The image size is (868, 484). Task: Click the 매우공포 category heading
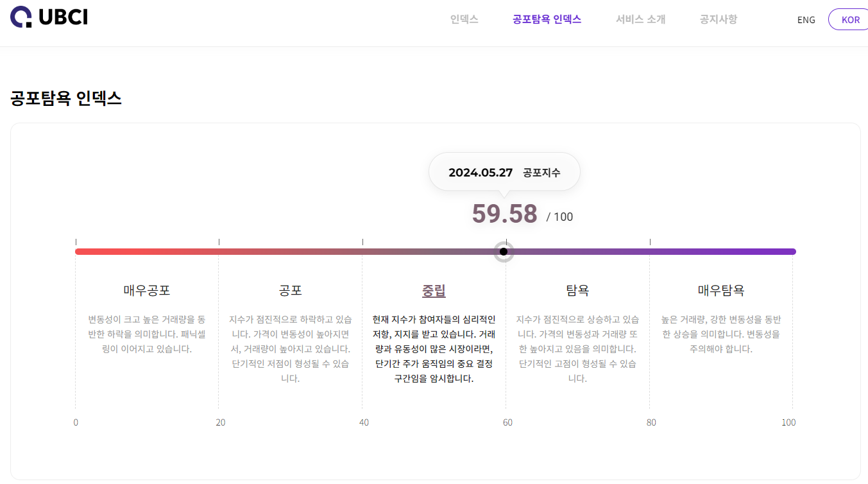pyautogui.click(x=147, y=290)
